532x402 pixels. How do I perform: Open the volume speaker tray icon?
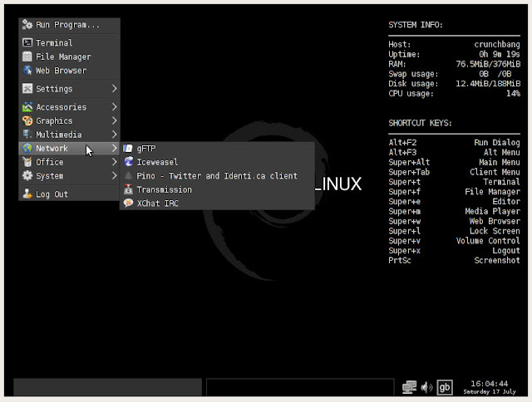click(x=426, y=387)
